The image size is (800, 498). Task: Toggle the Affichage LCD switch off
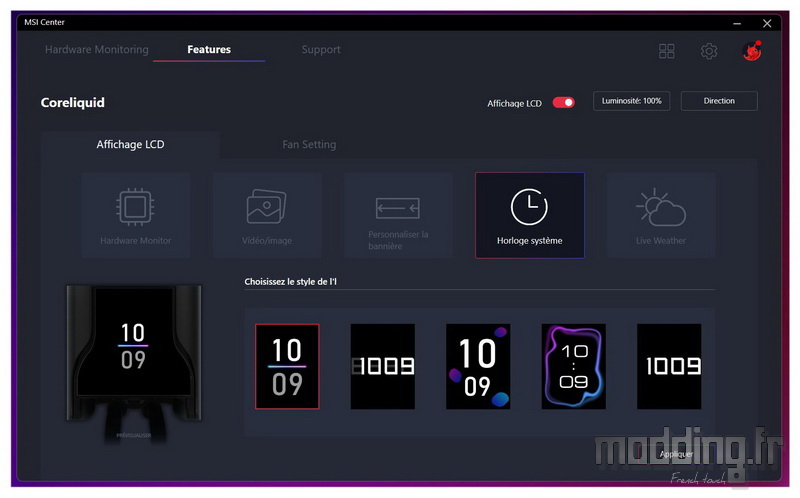pyautogui.click(x=564, y=103)
